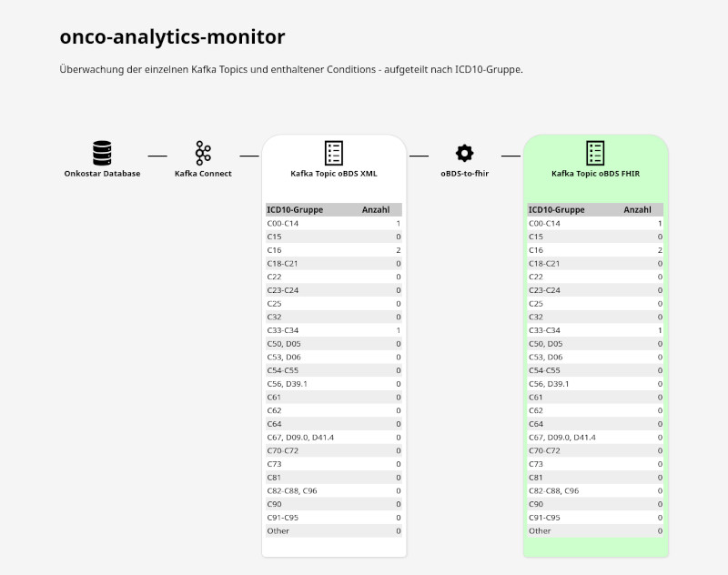The height and width of the screenshot is (575, 728).
Task: Select row 'C91-C95' in oBDS XML table
Action: click(x=334, y=518)
